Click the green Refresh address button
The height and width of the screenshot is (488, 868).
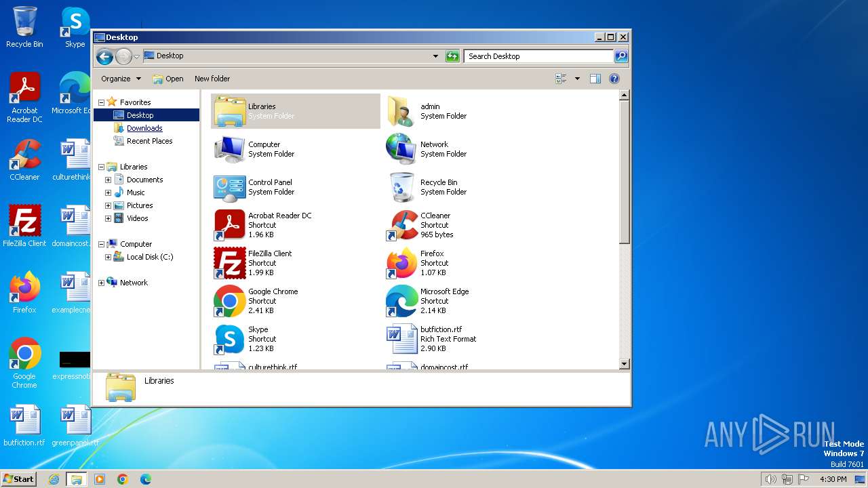pyautogui.click(x=452, y=56)
